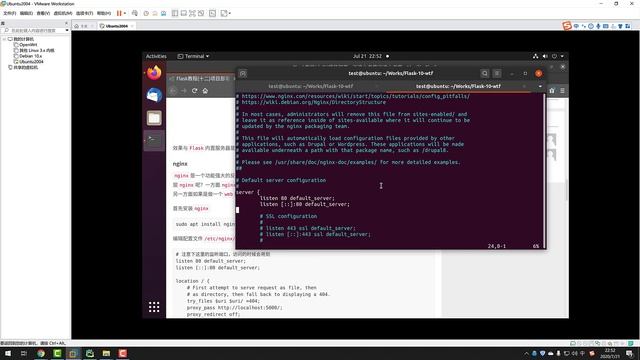
Task: Open the terminal tab list dropdown arrow
Action: 540,86
